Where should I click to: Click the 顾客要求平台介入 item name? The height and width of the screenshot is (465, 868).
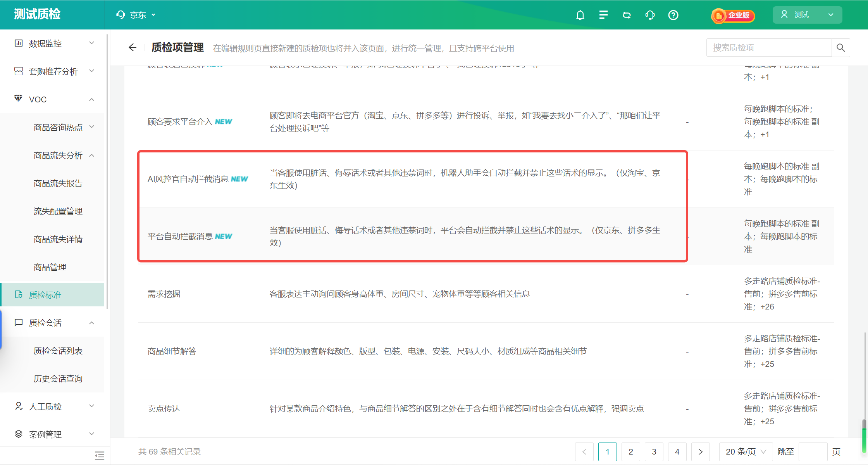click(x=179, y=122)
